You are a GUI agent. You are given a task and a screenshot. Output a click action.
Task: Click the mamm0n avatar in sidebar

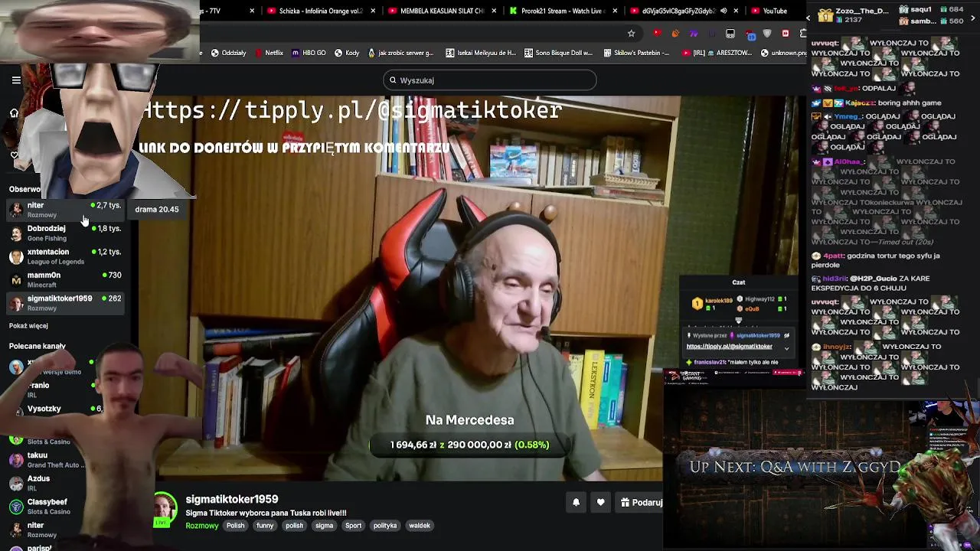click(x=16, y=279)
